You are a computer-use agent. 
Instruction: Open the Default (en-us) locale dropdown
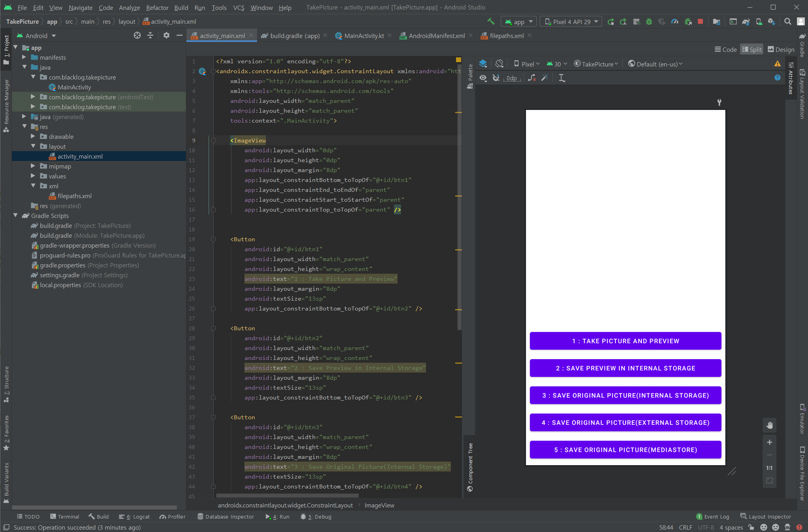(x=655, y=64)
